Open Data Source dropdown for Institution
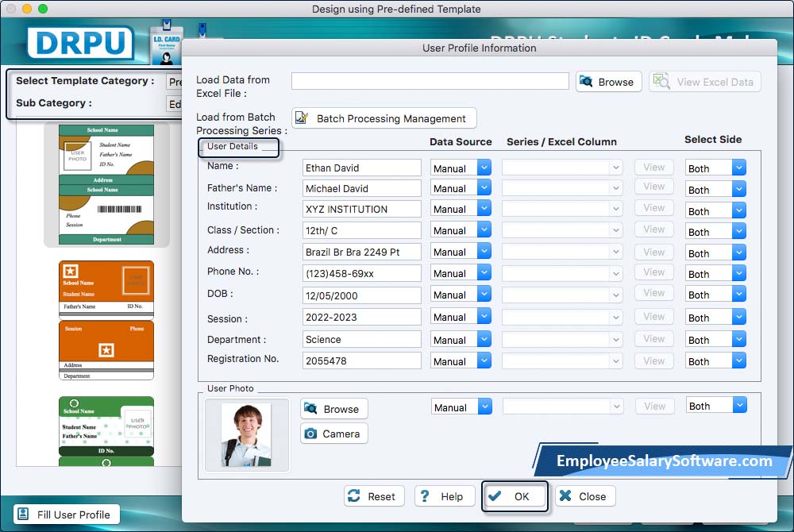Image resolution: width=794 pixels, height=532 pixels. [461, 209]
